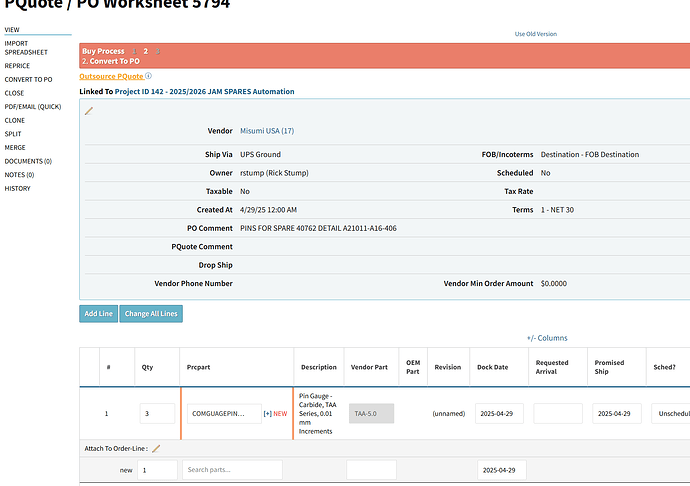The height and width of the screenshot is (486, 690).
Task: Expand the [+] next to COMGUAGEPIN part
Action: (x=268, y=414)
